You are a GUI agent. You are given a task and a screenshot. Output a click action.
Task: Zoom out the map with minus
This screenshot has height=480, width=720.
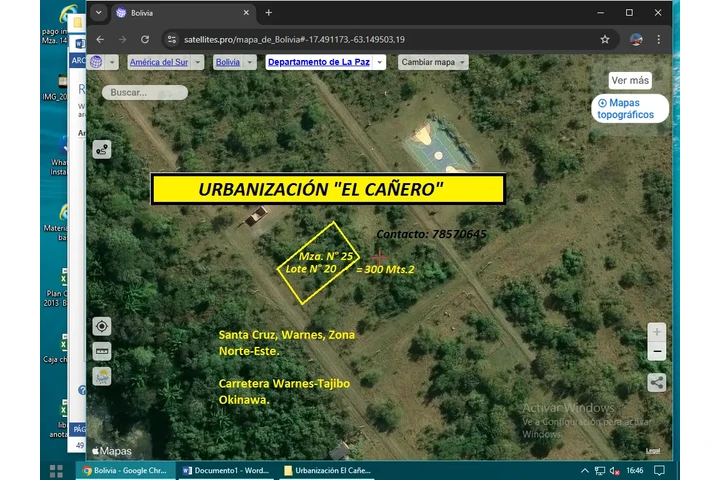657,351
